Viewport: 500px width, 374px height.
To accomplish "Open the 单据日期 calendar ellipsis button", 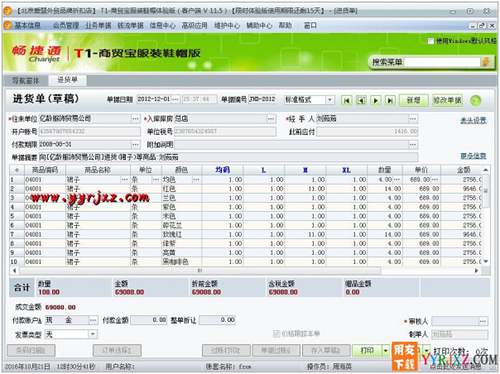I will click(x=176, y=99).
